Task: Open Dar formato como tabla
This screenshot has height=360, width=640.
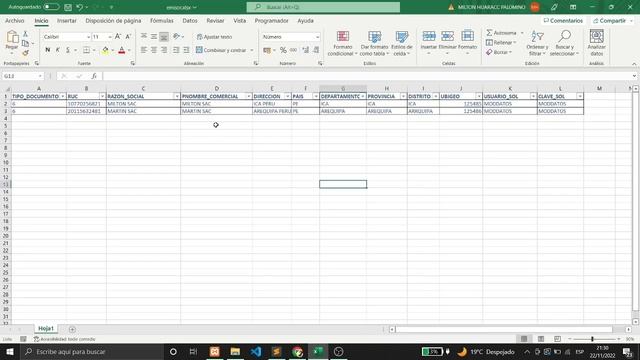Action: (x=374, y=43)
